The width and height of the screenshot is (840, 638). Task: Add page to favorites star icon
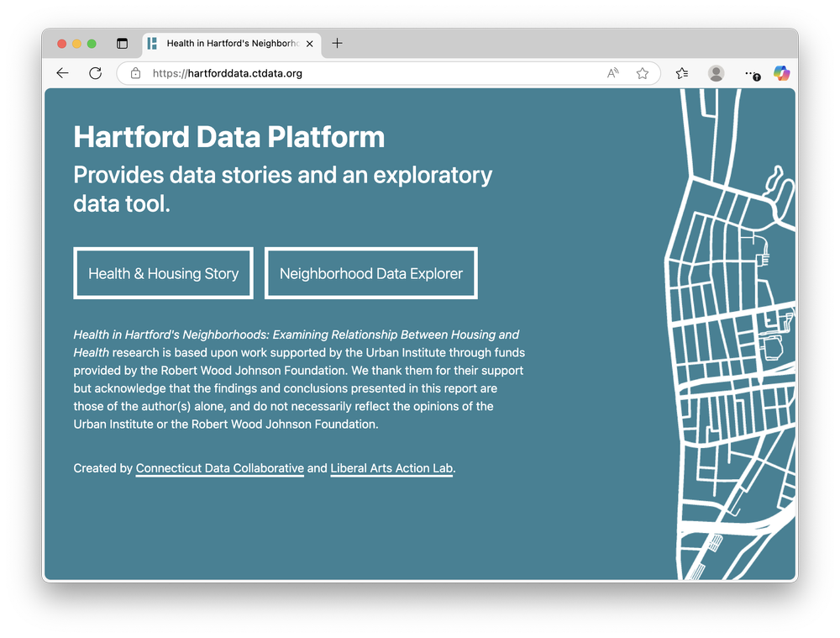click(643, 73)
